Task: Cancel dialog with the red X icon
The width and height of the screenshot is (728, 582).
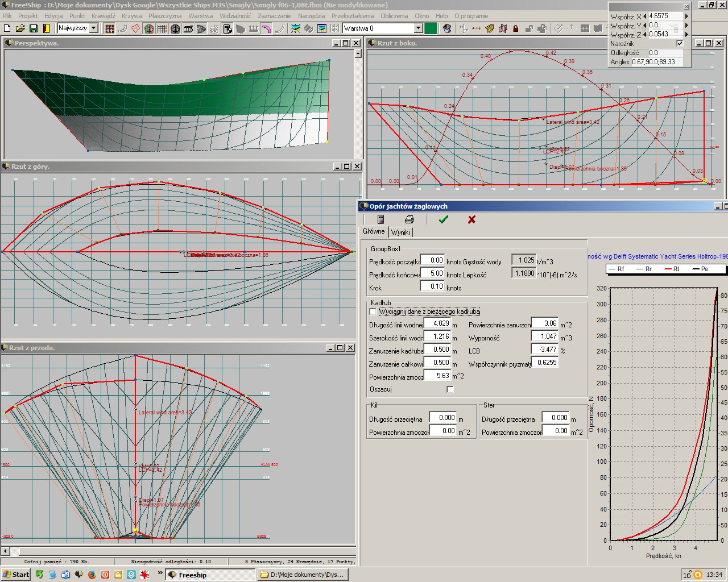Action: click(471, 219)
